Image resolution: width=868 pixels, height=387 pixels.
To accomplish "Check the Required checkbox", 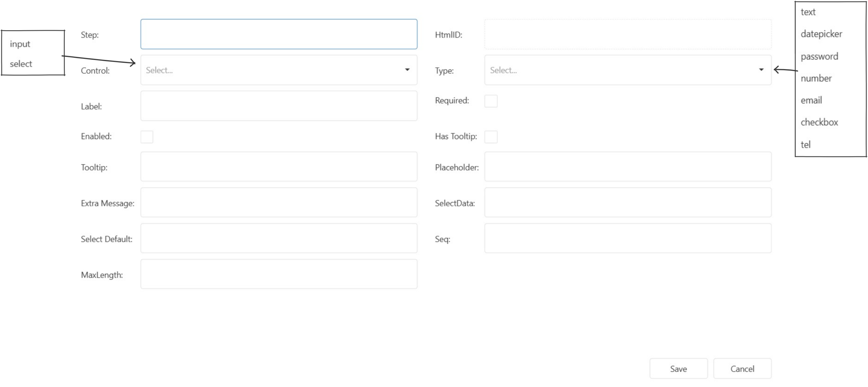I will [491, 101].
